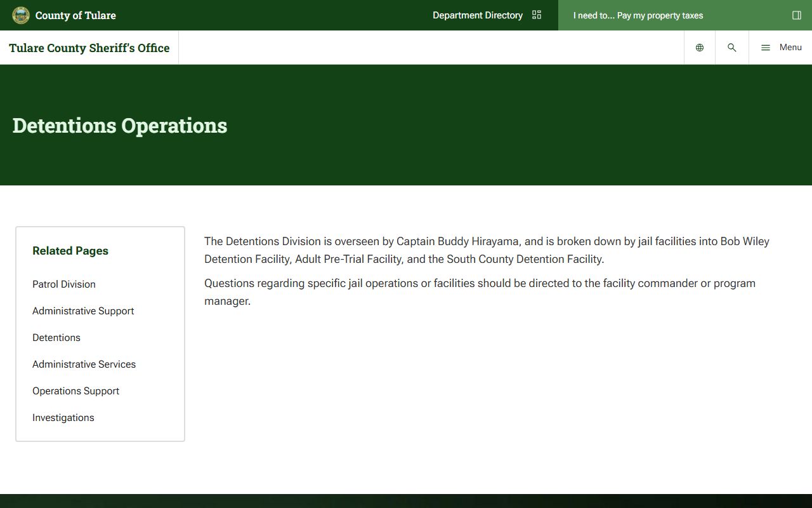Open Operations Support related page

(76, 391)
